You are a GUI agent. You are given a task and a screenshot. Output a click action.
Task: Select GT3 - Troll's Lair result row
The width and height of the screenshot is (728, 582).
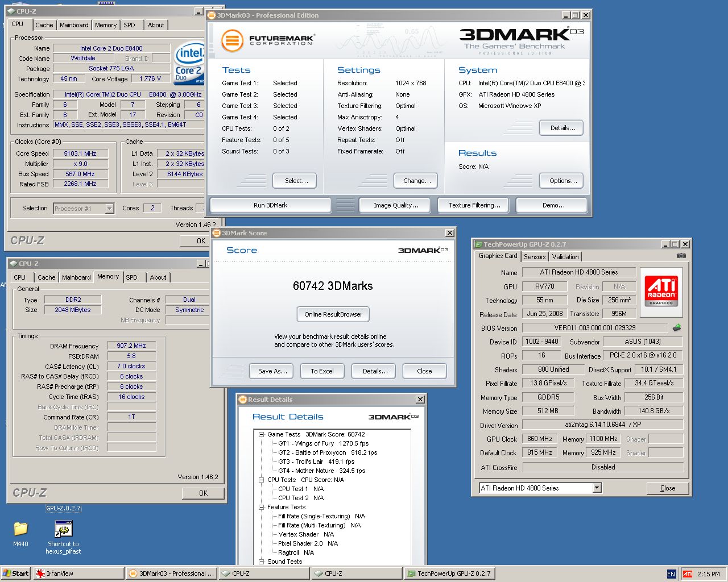click(316, 462)
